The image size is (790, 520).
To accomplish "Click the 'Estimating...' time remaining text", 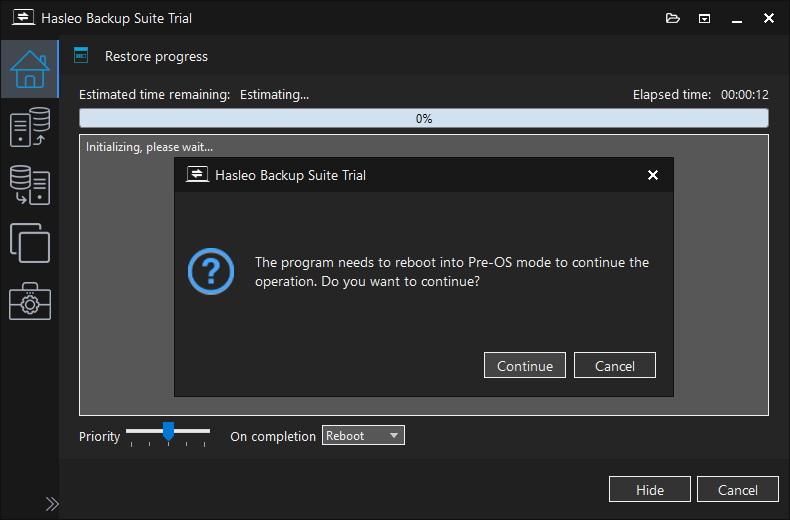I will point(274,95).
